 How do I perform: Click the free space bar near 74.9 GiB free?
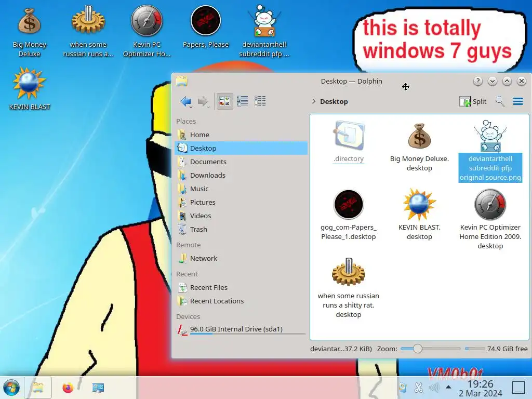tap(475, 349)
